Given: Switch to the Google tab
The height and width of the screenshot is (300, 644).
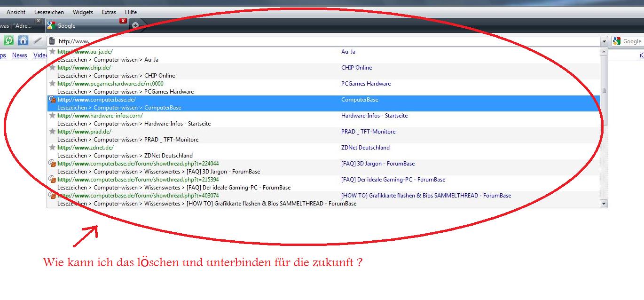Looking at the screenshot, I should pyautogui.click(x=86, y=26).
